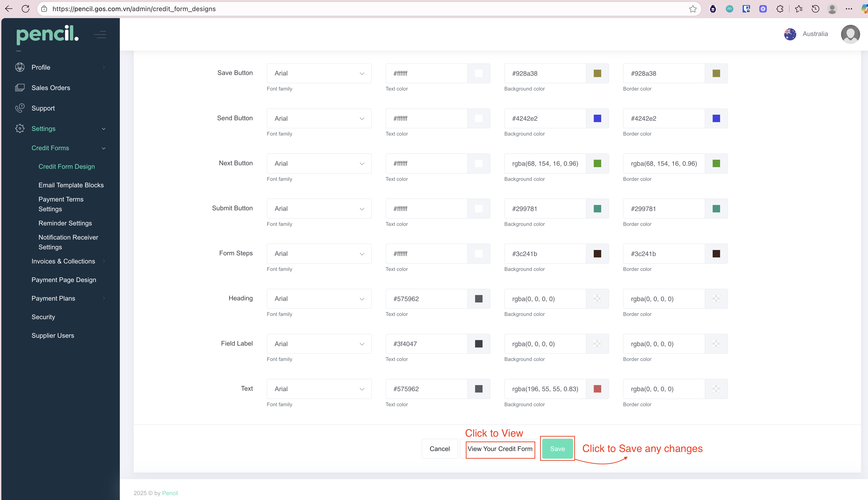Open Save Button font family dropdown

(319, 73)
